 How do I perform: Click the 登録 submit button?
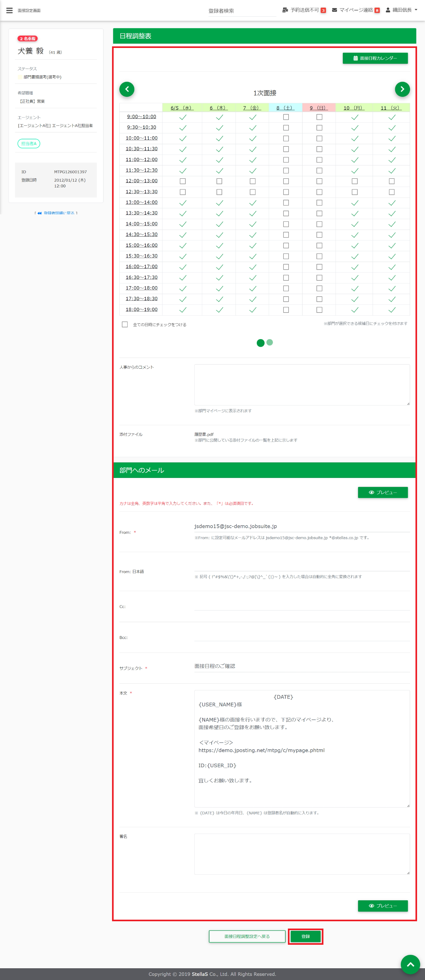point(306,936)
